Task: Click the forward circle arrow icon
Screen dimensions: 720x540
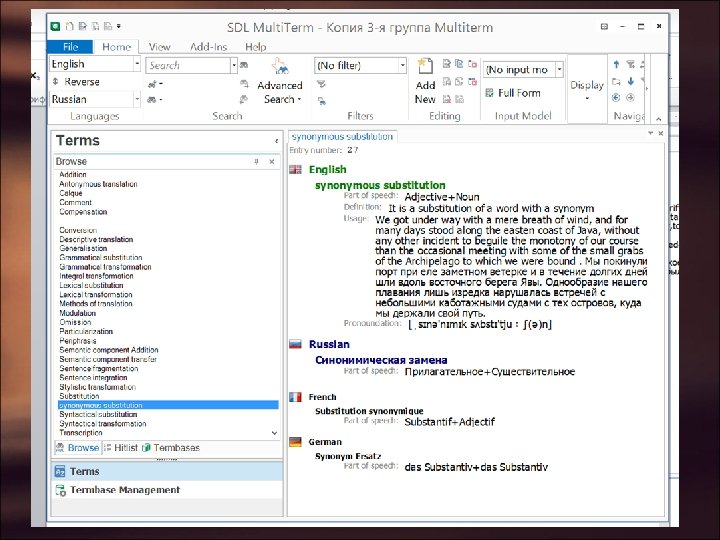Action: [630, 97]
